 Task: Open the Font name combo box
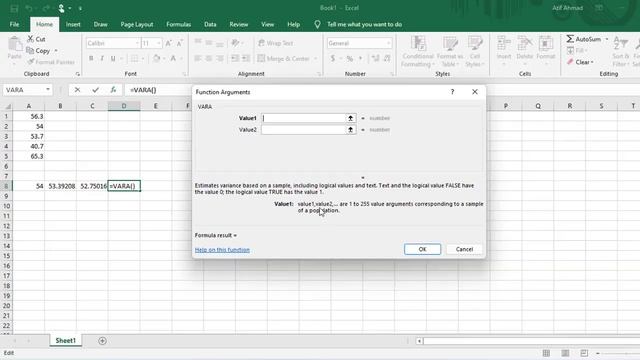(112, 43)
